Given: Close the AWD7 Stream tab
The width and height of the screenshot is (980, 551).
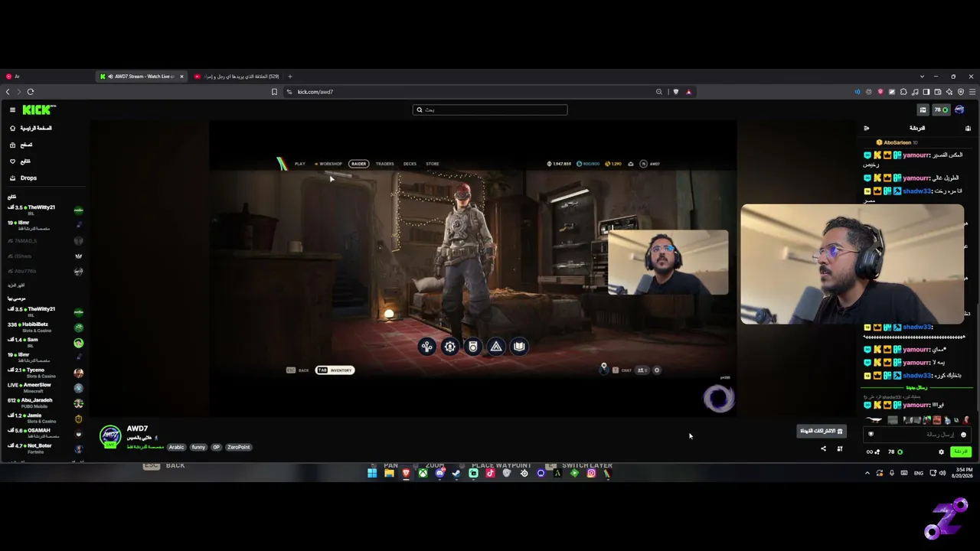Looking at the screenshot, I should point(181,77).
